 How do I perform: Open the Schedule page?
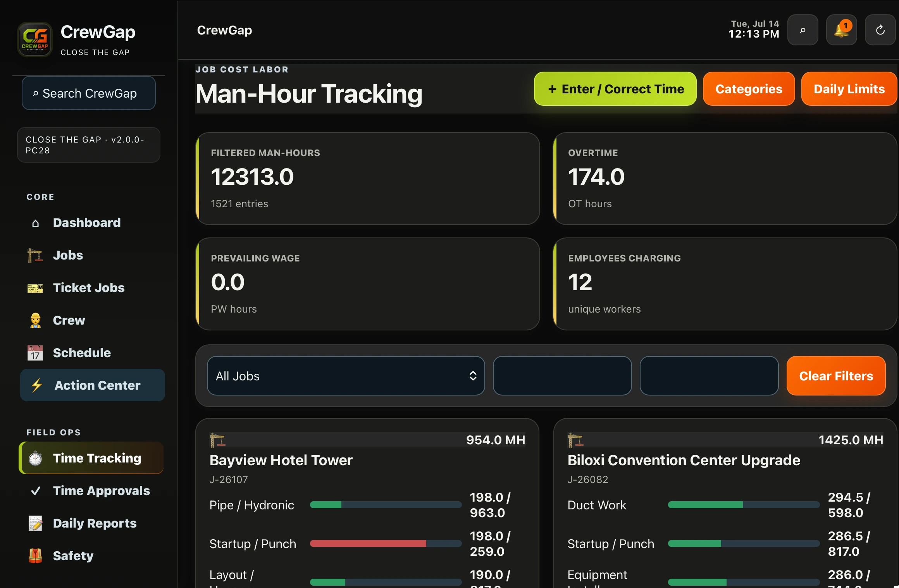[x=93, y=353]
